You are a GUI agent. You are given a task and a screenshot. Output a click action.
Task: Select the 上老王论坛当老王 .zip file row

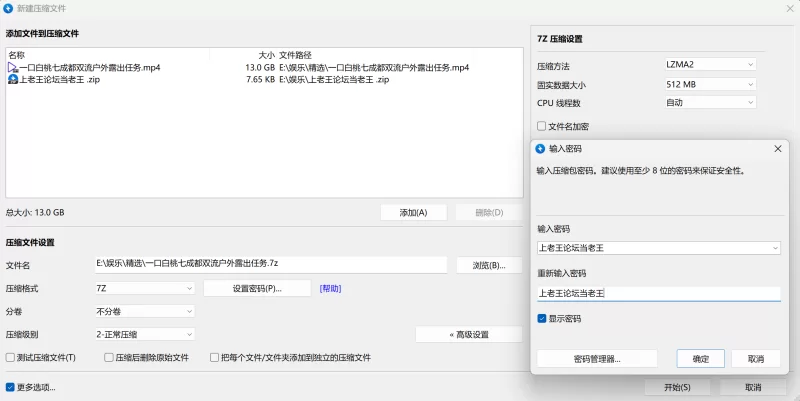pos(264,79)
